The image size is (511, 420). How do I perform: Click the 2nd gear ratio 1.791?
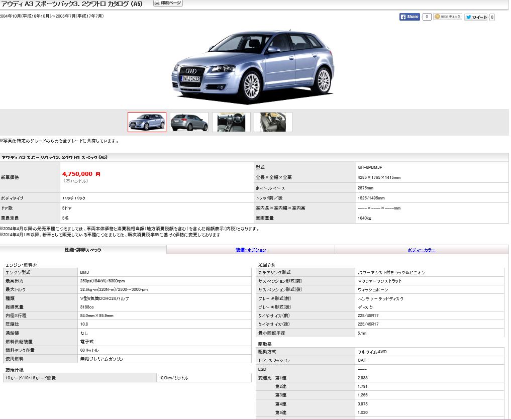(x=362, y=386)
